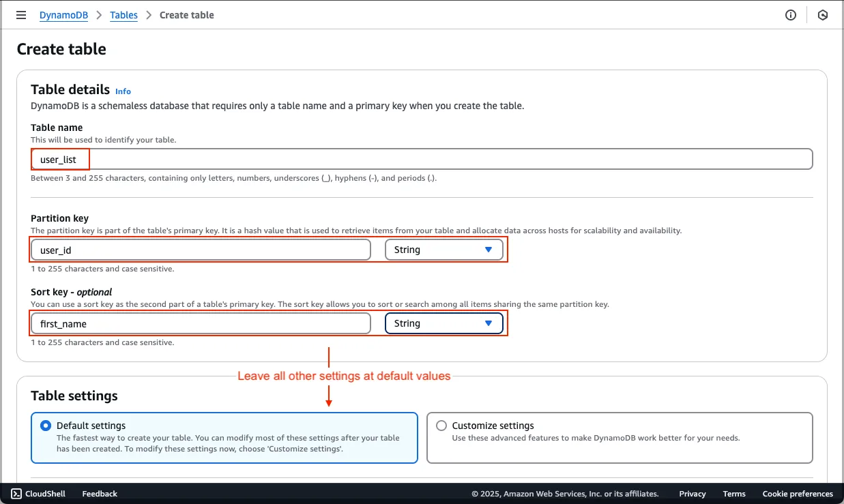Go to DynamoDB breadcrumb

[63, 15]
